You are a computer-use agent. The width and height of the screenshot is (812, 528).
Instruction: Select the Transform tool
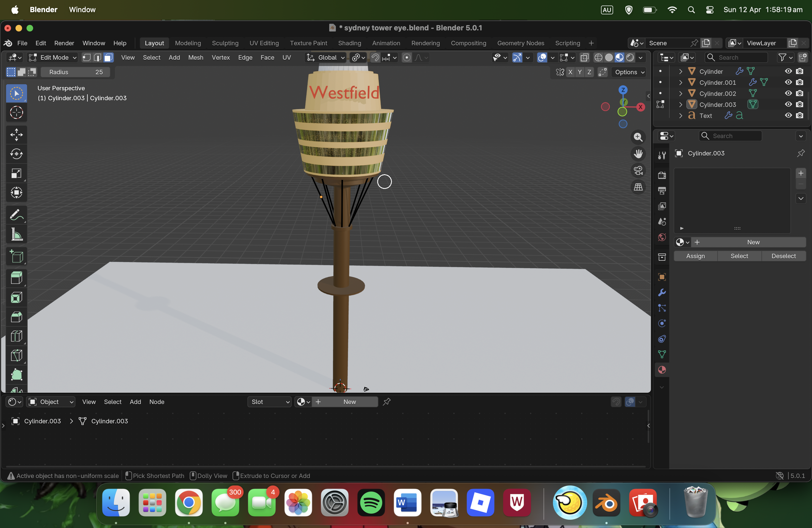click(16, 193)
